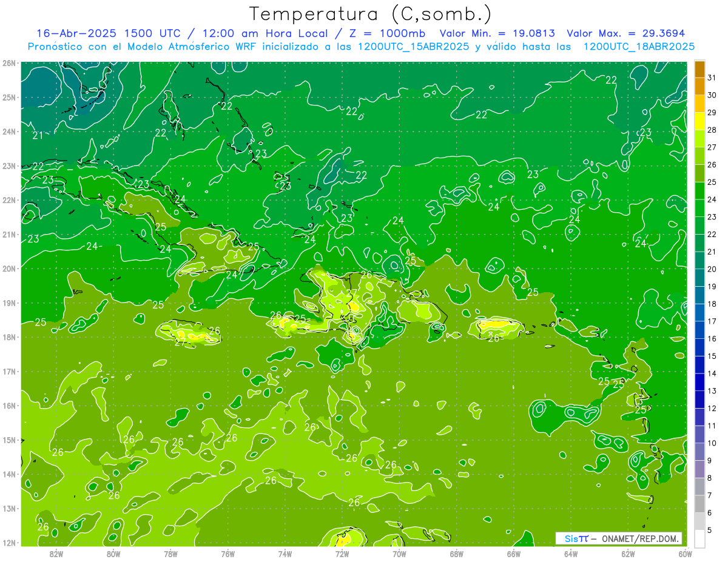Click the latitude label 13N
This screenshot has width=728, height=562.
[x=8, y=509]
